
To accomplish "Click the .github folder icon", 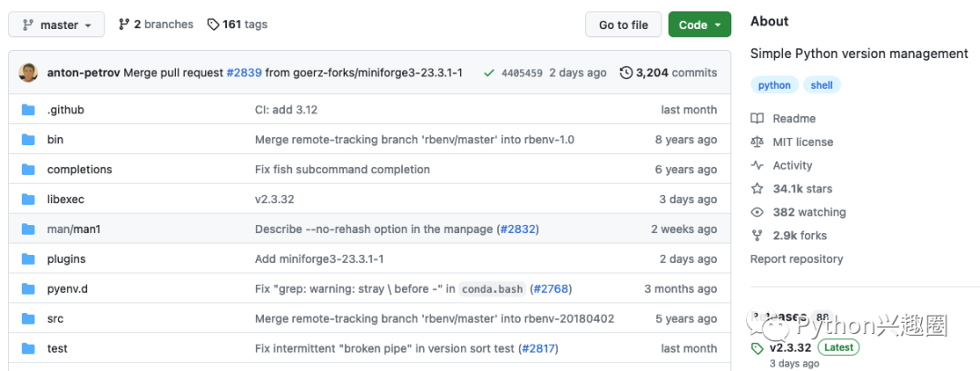I will (28, 110).
